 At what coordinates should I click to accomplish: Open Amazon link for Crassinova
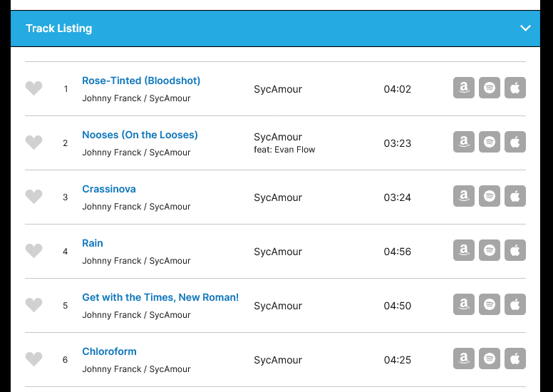pos(464,197)
